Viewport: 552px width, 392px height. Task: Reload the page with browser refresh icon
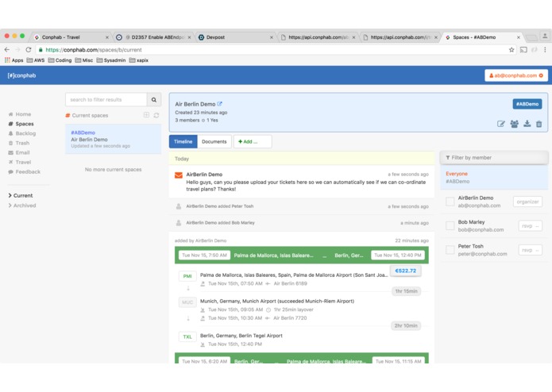coord(29,49)
